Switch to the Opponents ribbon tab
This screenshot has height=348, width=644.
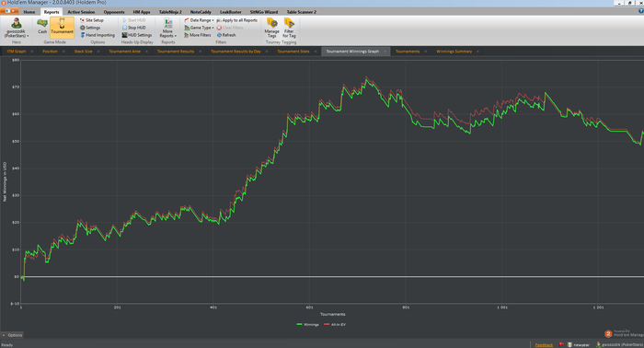[x=114, y=12]
